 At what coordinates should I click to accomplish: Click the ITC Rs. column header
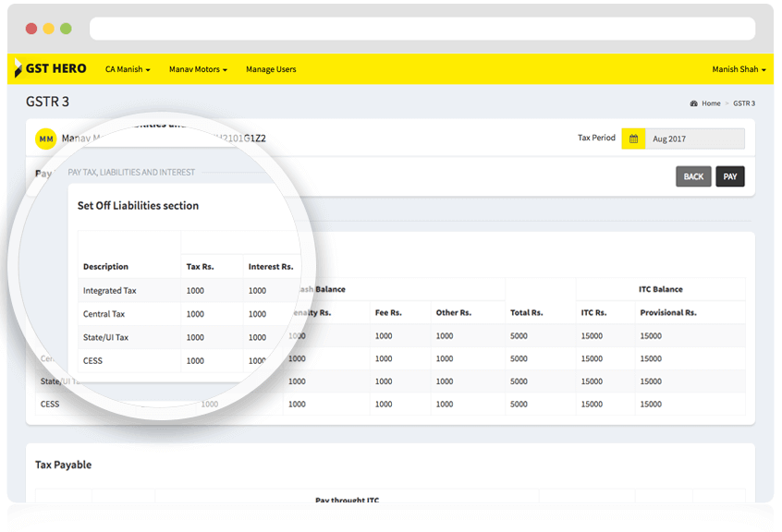click(593, 313)
